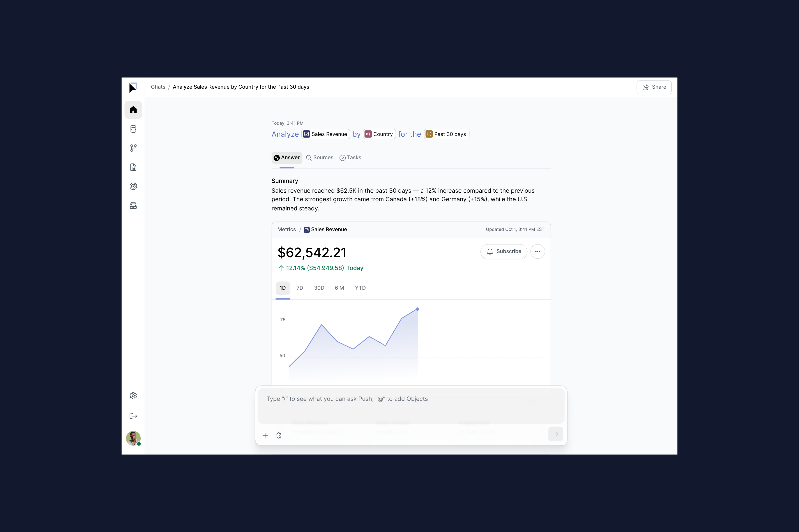The width and height of the screenshot is (799, 532).
Task: Select the 7D time range
Action: click(299, 288)
